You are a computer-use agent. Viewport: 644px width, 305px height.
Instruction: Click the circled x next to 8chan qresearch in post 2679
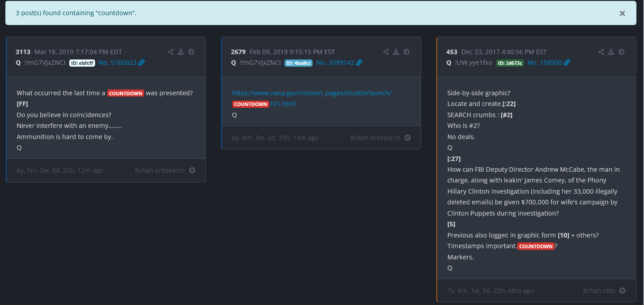click(x=407, y=138)
